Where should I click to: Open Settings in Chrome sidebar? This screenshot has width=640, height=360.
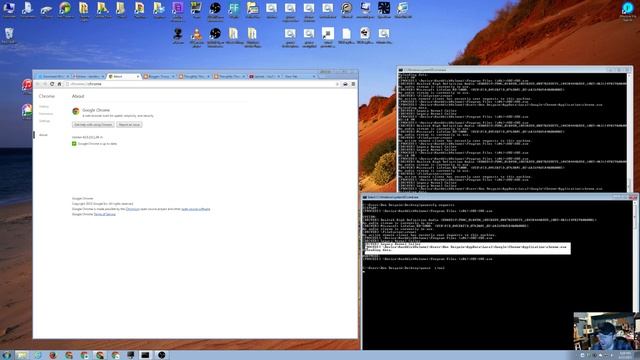coord(44,121)
